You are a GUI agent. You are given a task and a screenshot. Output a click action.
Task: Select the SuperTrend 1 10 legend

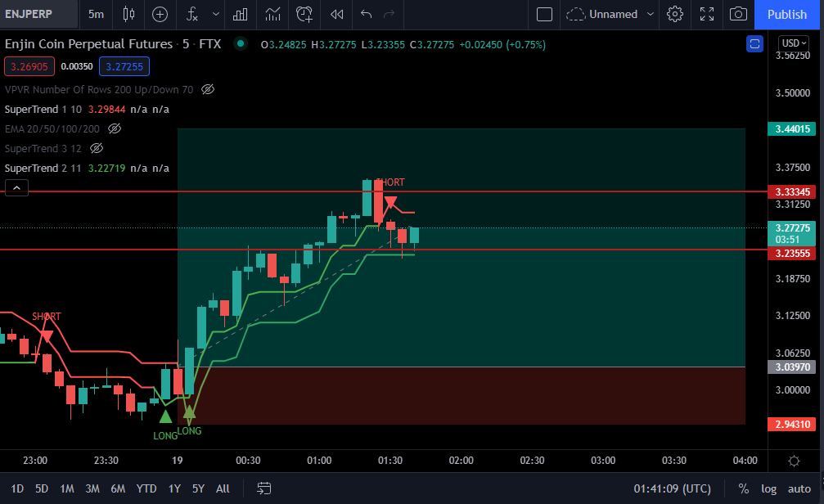click(x=43, y=110)
